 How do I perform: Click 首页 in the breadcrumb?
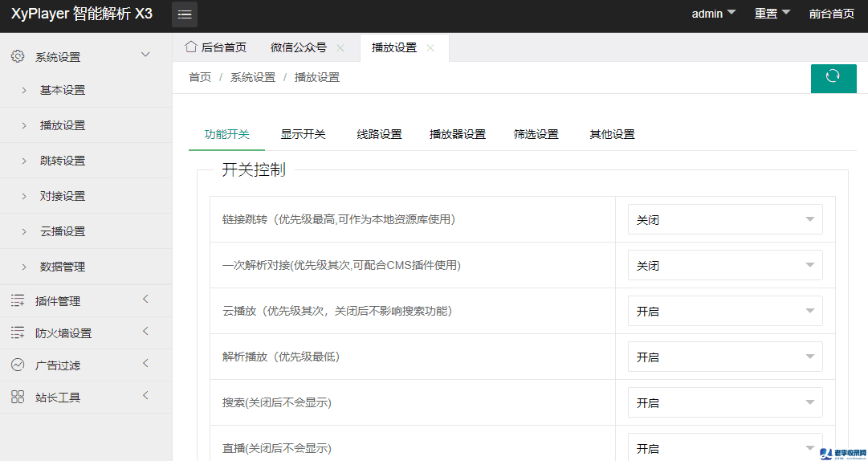point(200,77)
